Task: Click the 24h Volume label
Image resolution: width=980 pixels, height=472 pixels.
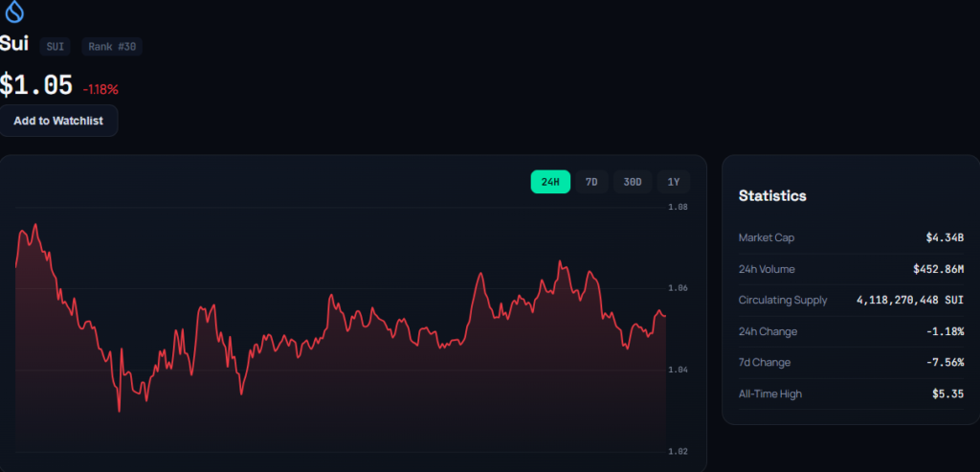Action: pyautogui.click(x=767, y=269)
